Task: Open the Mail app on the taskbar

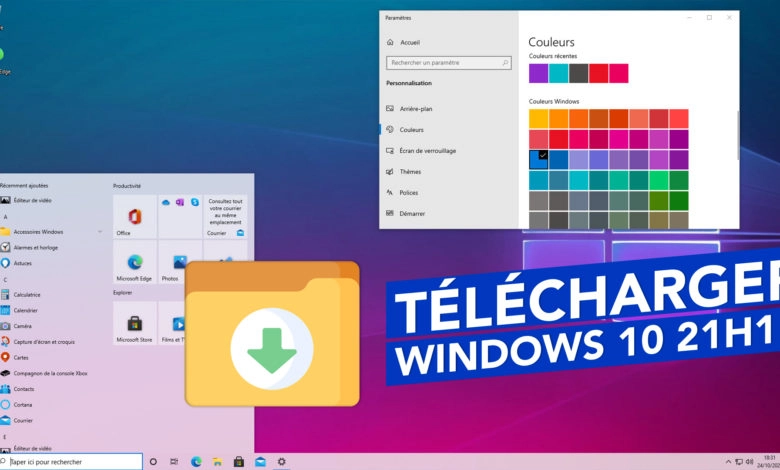Action: click(x=260, y=462)
